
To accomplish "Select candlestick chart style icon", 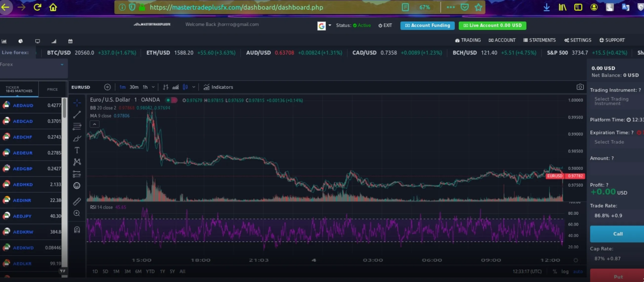I will point(185,87).
